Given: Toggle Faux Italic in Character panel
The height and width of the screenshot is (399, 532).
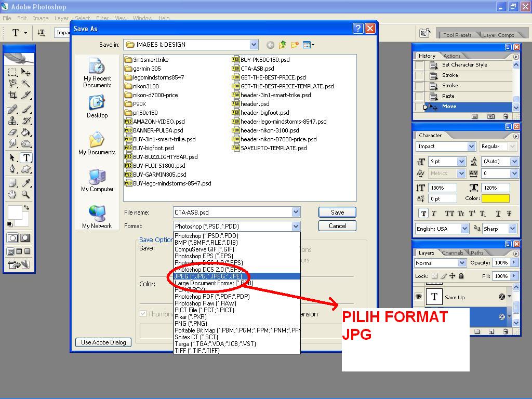Looking at the screenshot, I should click(434, 214).
